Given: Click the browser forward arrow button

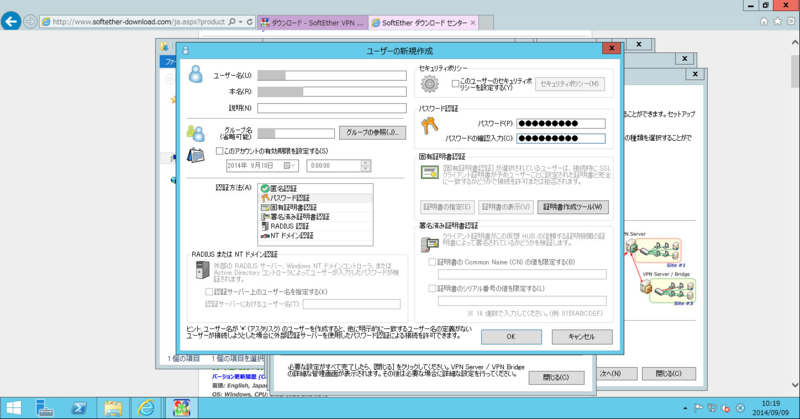Looking at the screenshot, I should (x=31, y=22).
